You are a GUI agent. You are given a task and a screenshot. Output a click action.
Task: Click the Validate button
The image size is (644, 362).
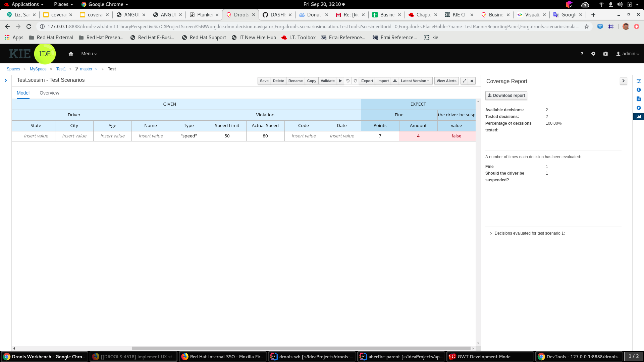pyautogui.click(x=327, y=81)
